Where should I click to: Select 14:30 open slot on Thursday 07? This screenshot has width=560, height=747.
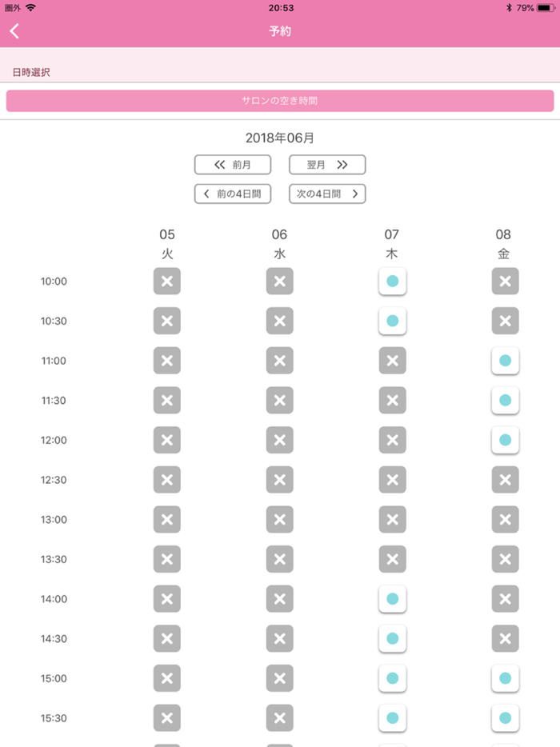[x=392, y=638]
